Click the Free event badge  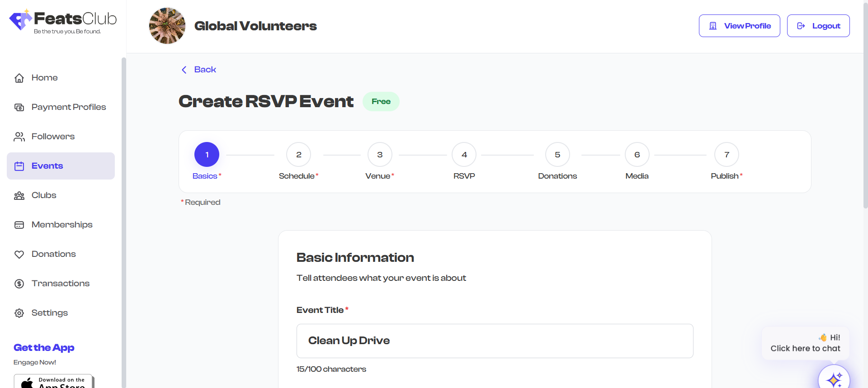[381, 102]
